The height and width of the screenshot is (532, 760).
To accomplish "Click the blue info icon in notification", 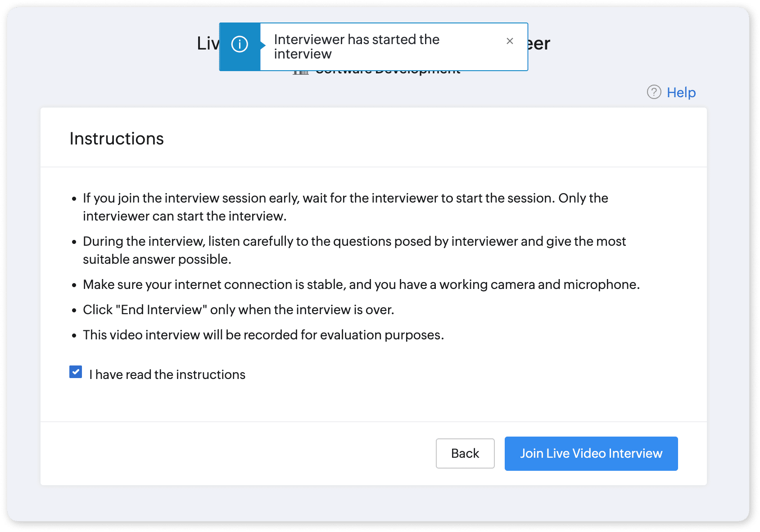I will pos(240,45).
